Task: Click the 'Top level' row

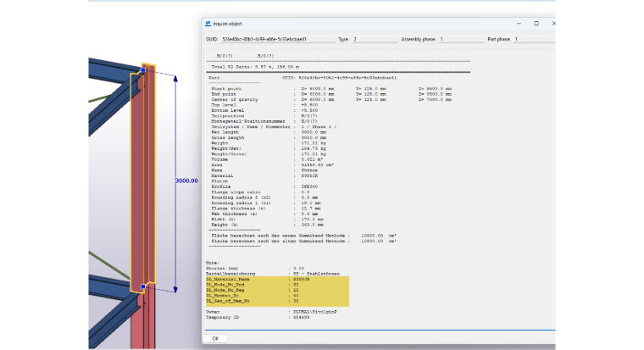Action: (264, 105)
